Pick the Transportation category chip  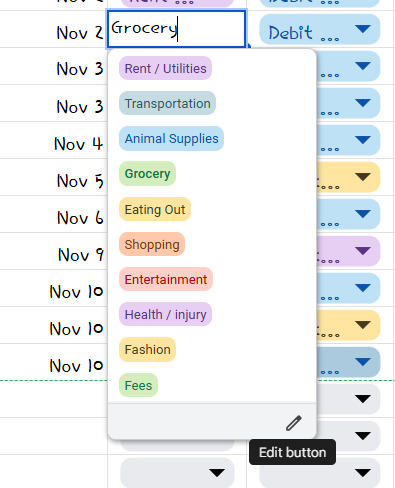[x=167, y=103]
